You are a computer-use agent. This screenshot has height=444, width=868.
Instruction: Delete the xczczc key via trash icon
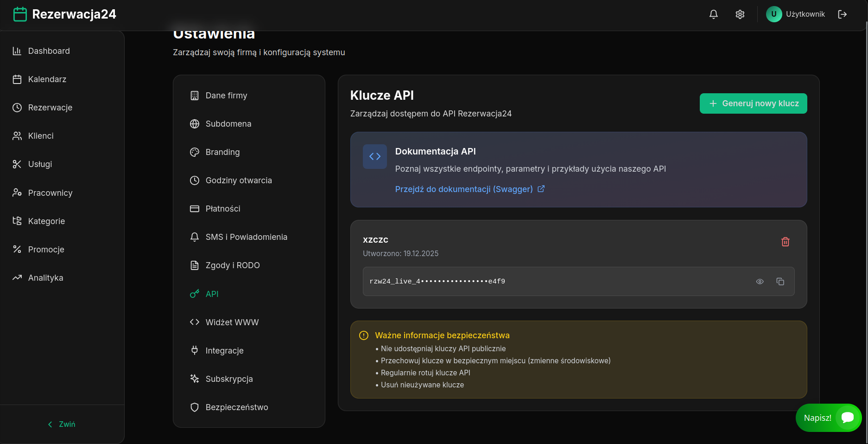pyautogui.click(x=785, y=241)
